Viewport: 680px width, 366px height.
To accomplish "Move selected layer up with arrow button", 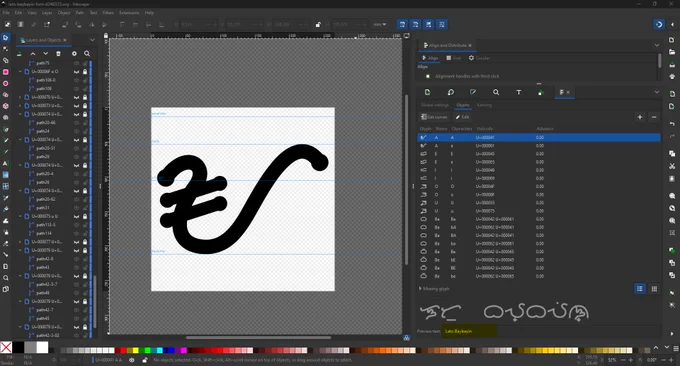I will tap(33, 54).
